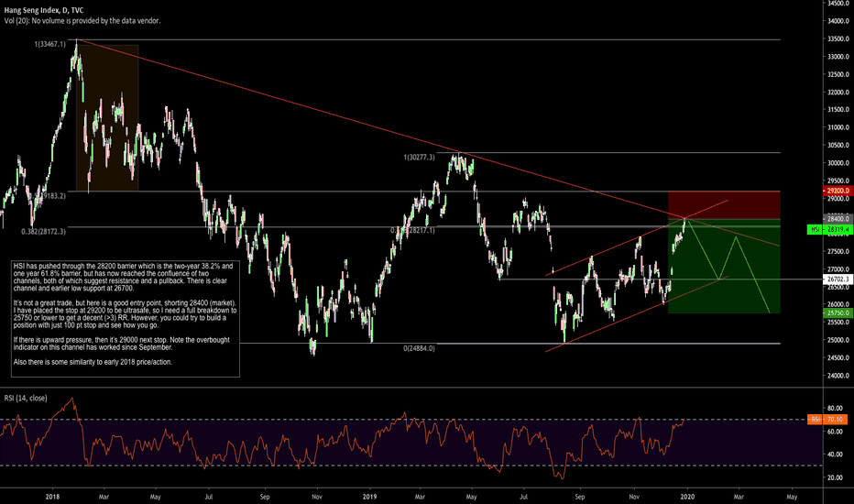Select the orange RSI line in lower pane

(342, 439)
